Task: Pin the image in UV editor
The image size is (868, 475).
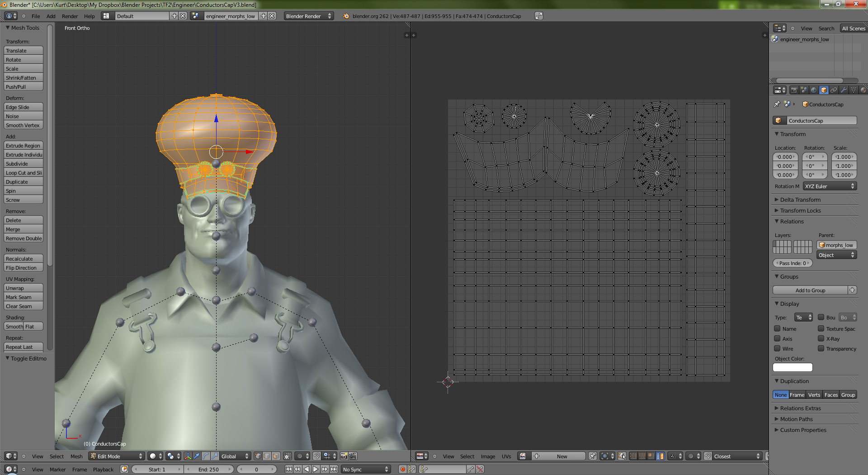Action: click(x=592, y=456)
